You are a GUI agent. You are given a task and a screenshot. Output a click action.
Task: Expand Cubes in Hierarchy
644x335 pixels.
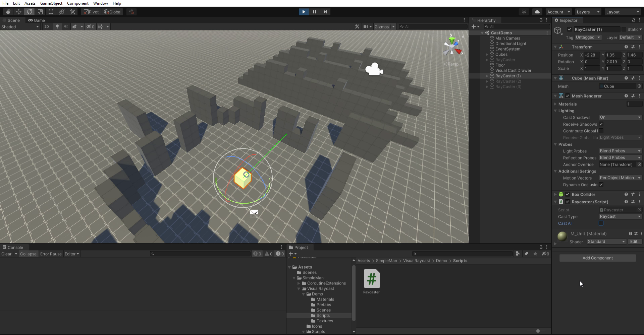[x=487, y=54]
